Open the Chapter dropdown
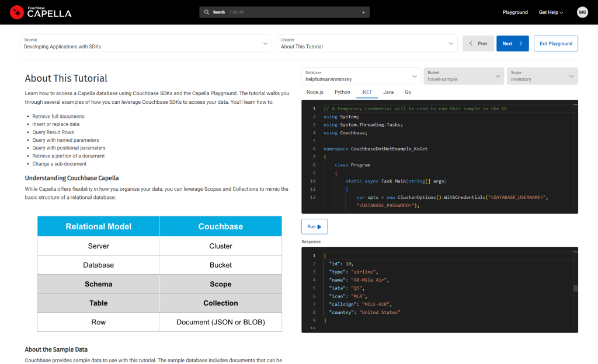Image resolution: width=598 pixels, height=364 pixels. 367,43
